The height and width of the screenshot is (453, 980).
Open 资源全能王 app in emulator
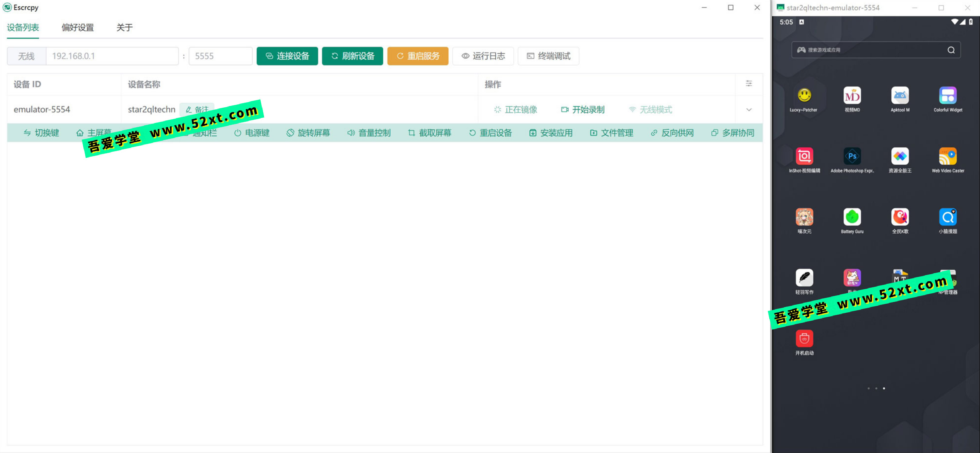pos(900,160)
